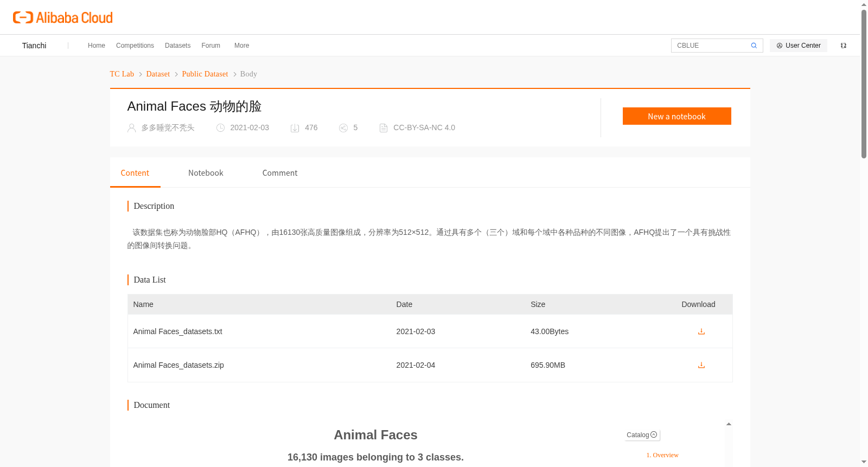Click the author avatar icon

131,128
